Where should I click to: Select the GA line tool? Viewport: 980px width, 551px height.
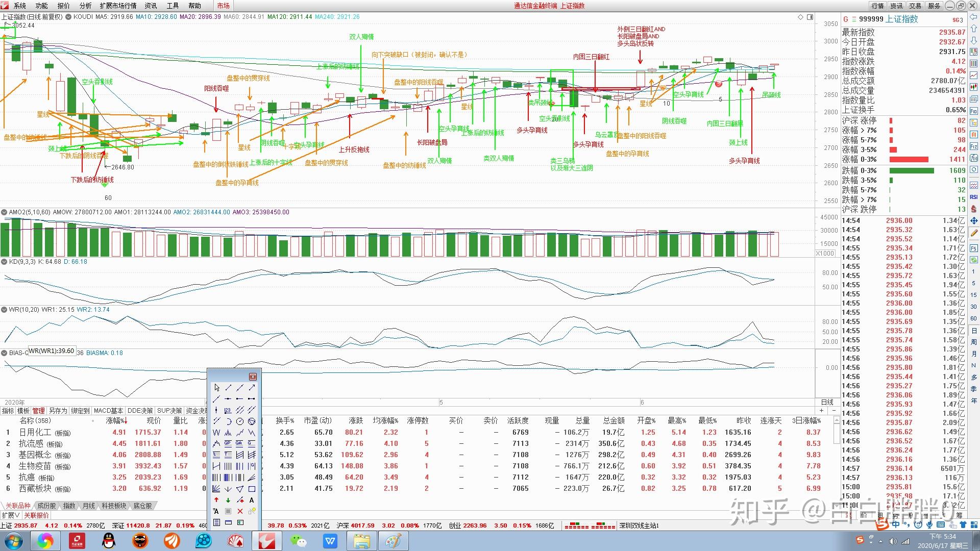coord(240,443)
